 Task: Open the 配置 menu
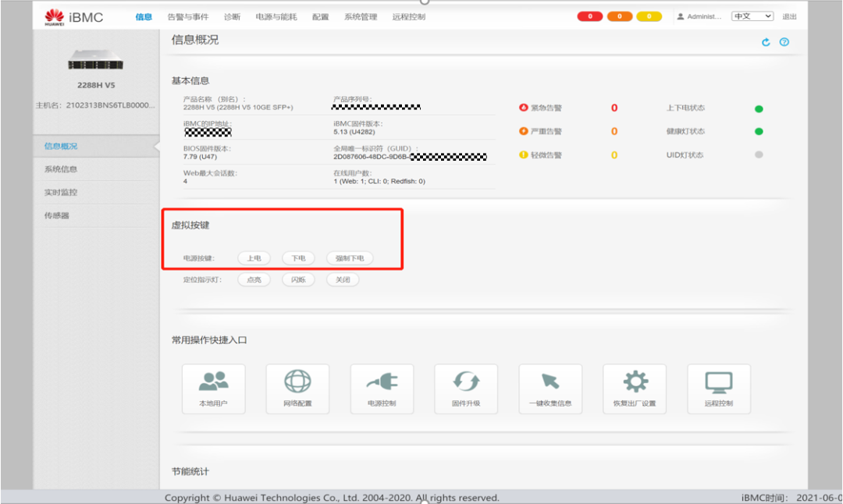click(x=321, y=16)
